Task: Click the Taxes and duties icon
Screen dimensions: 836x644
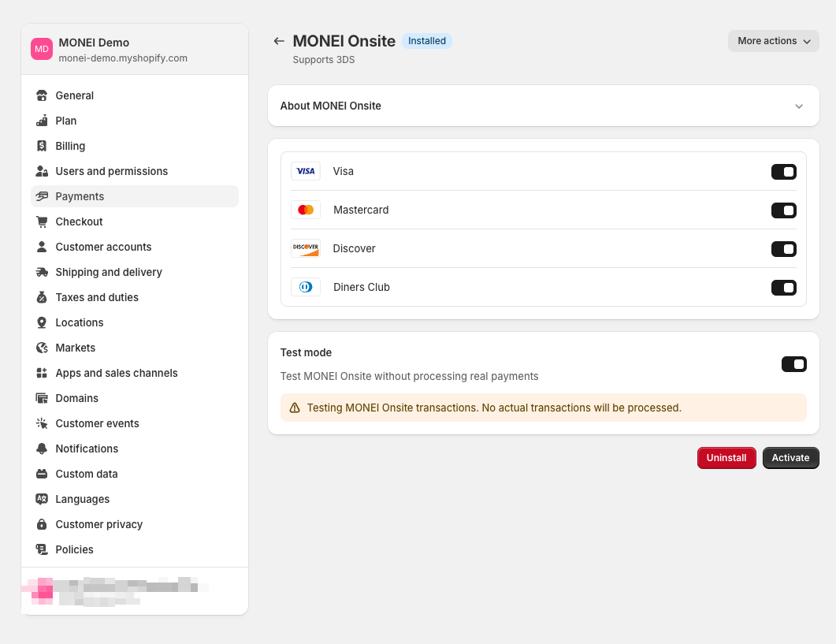Action: pos(42,297)
